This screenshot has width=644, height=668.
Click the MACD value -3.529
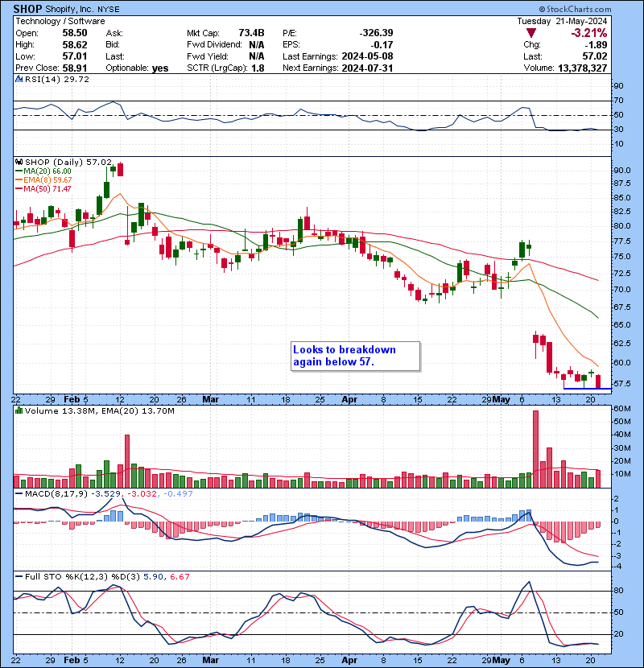pyautogui.click(x=105, y=494)
